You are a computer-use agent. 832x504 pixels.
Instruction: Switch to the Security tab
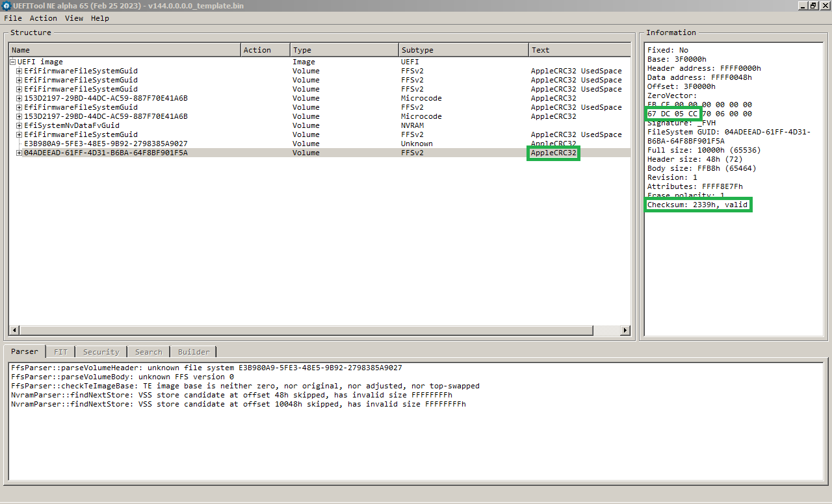pyautogui.click(x=101, y=352)
